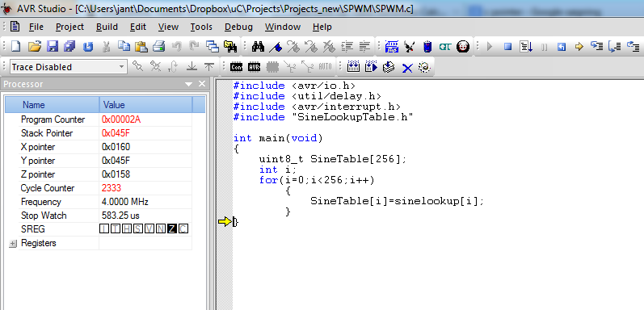644x310 pixels.
Task: Toggle the highlighted Z flag in SREG
Action: (x=172, y=229)
